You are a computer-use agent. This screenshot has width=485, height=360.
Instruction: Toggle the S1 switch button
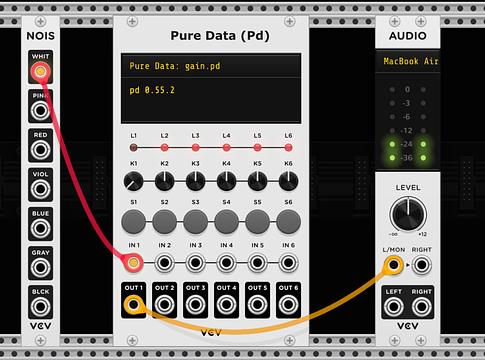coord(133,222)
